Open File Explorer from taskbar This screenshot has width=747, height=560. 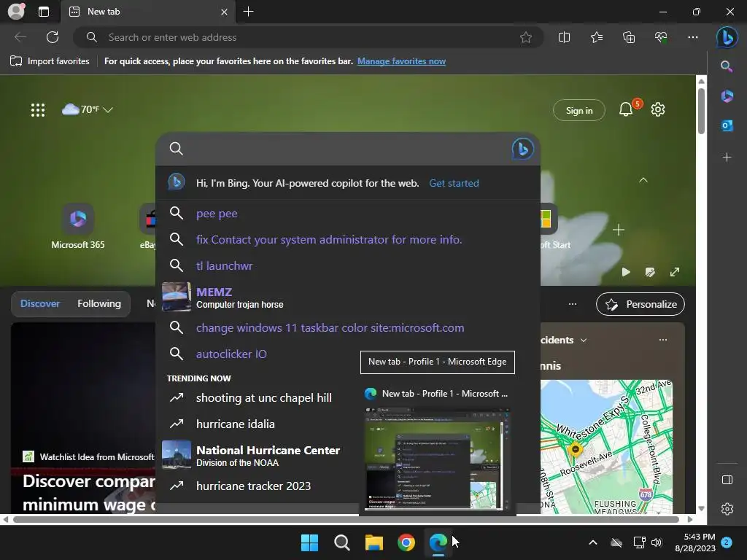374,542
